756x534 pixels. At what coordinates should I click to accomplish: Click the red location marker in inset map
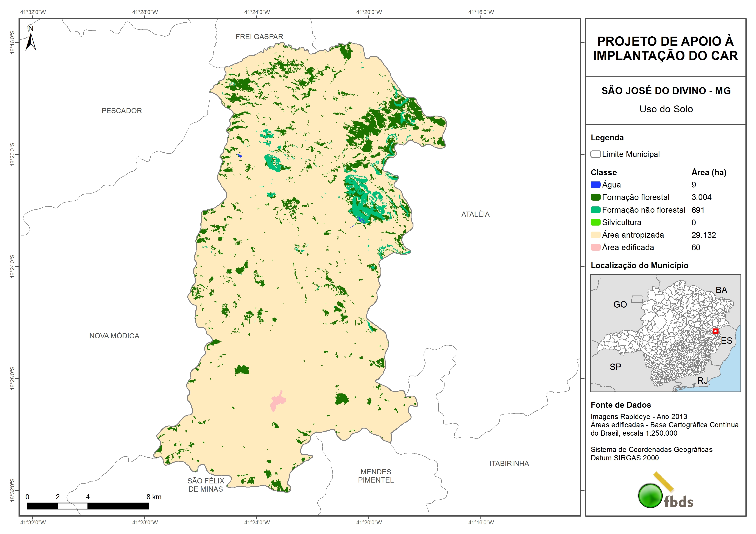point(715,331)
